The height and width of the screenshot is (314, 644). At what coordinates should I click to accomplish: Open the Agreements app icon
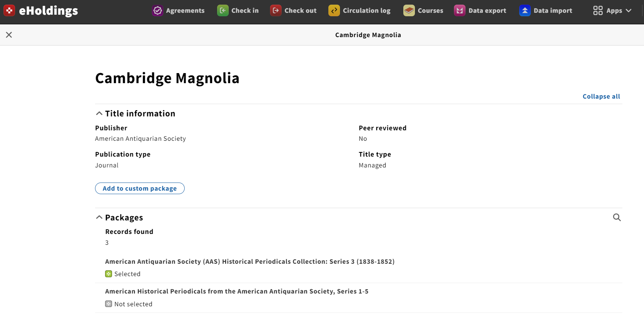pyautogui.click(x=158, y=10)
